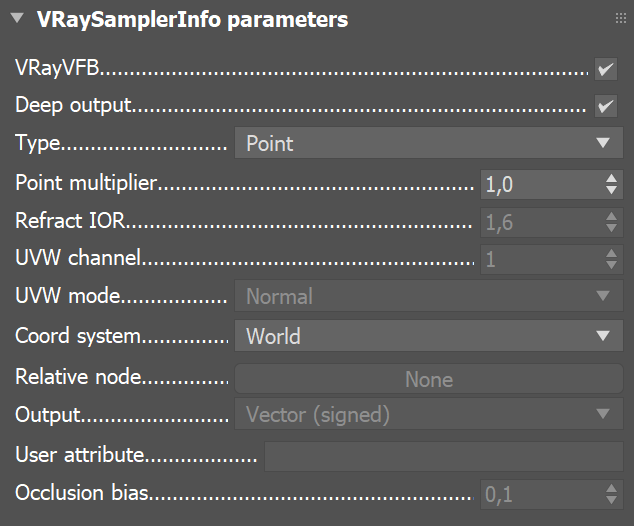Increase Refract IOR with up arrow

611,216
